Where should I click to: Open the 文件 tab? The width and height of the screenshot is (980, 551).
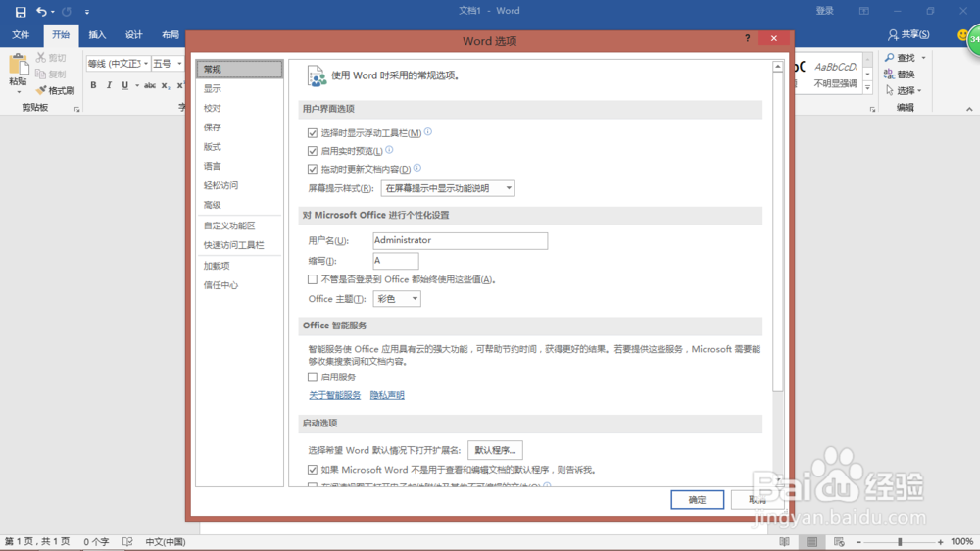[21, 35]
